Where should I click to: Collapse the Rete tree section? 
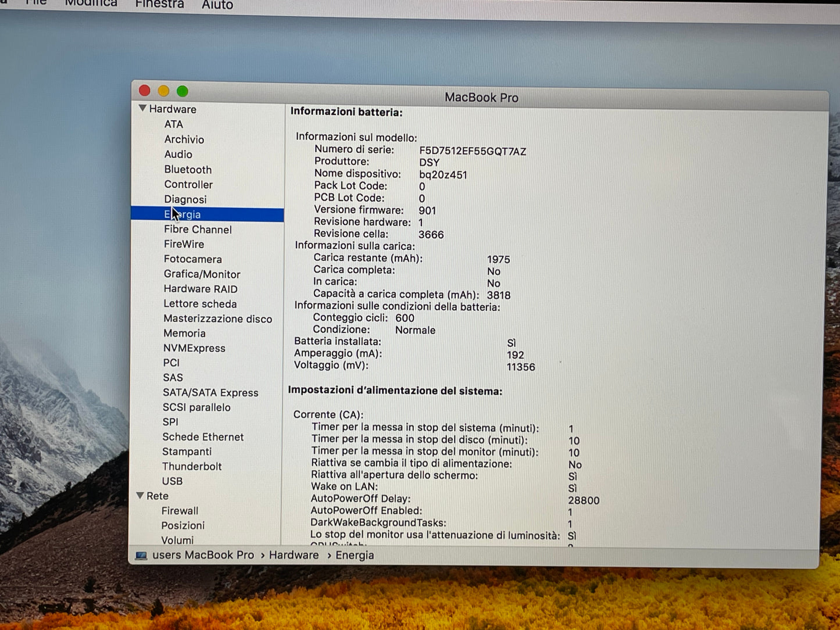[x=140, y=496]
